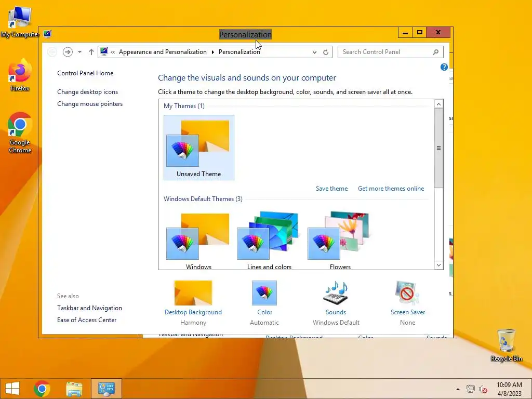Open the Recycle Bin icon
This screenshot has height=399, width=532.
tap(506, 345)
